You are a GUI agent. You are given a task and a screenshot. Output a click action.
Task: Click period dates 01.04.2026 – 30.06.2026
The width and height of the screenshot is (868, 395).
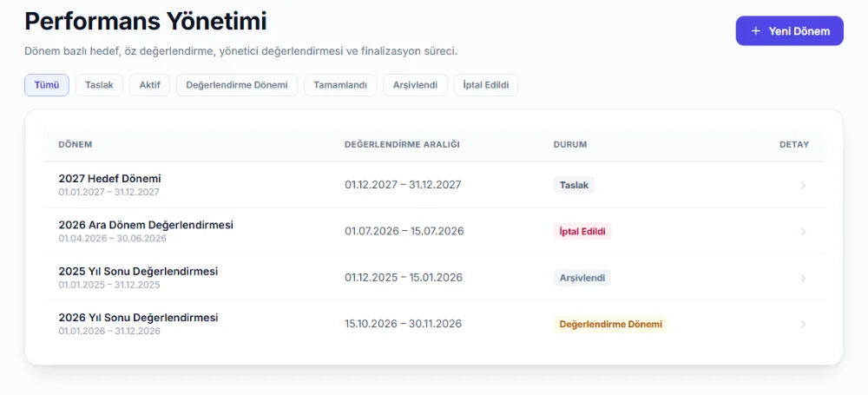pos(112,238)
